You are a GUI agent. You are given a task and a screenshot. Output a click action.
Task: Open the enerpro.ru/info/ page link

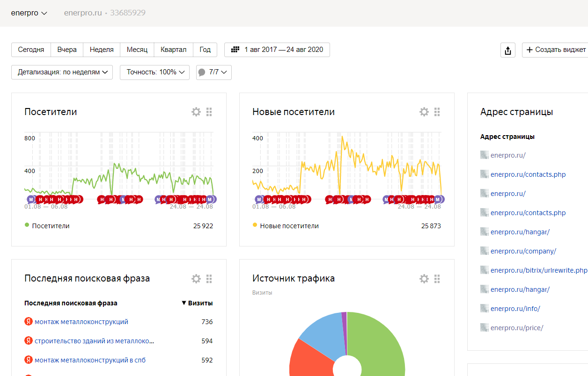pyautogui.click(x=515, y=309)
